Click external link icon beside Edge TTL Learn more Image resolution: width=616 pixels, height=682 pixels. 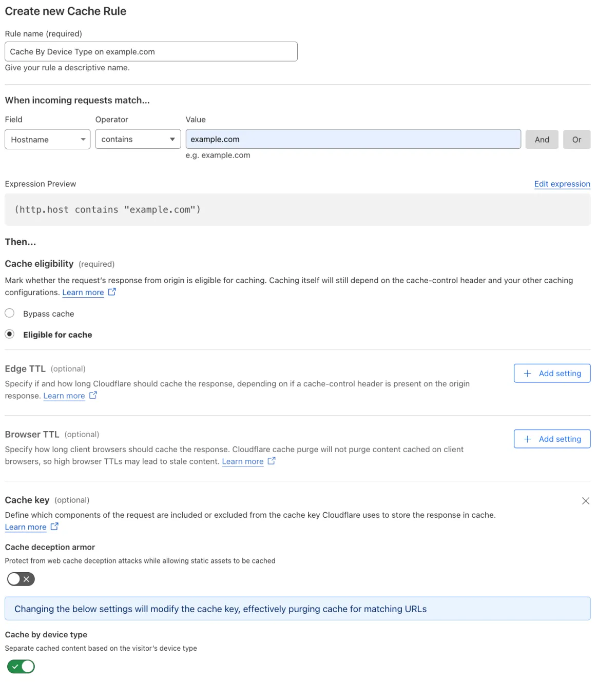point(93,395)
